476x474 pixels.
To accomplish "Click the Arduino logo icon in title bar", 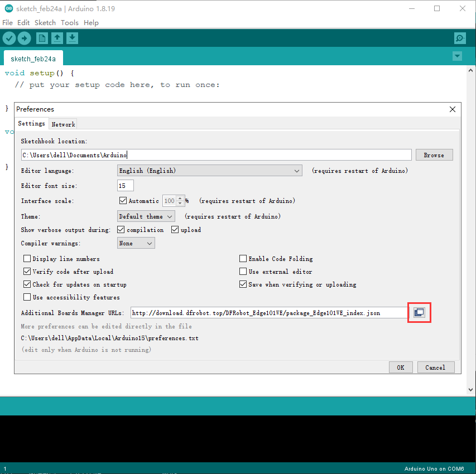I will point(9,8).
